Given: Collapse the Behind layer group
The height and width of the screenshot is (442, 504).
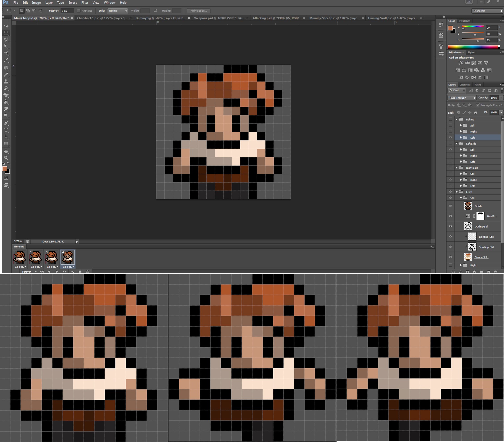Looking at the screenshot, I should coord(457,119).
